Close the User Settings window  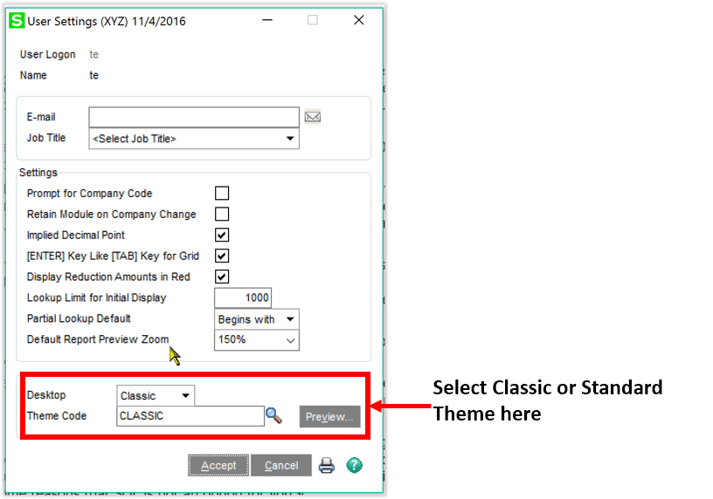358,20
